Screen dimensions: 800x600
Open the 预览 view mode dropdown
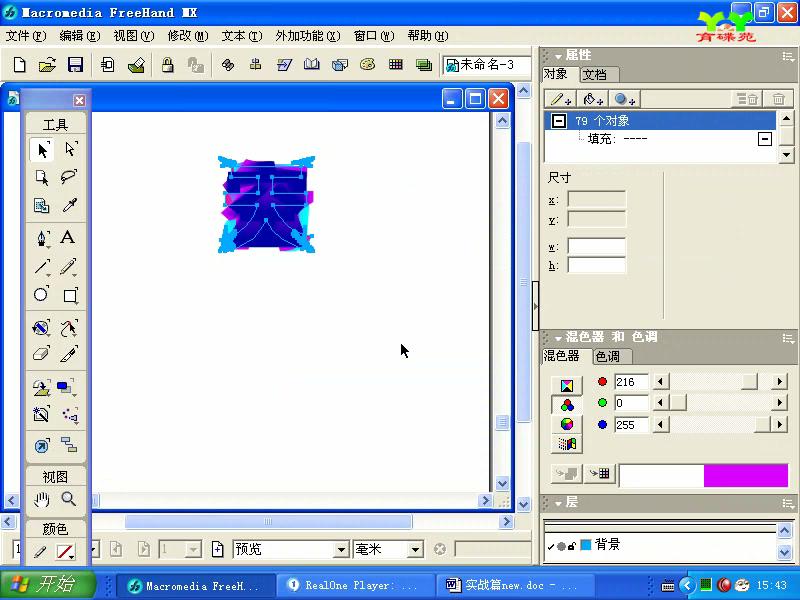click(341, 549)
